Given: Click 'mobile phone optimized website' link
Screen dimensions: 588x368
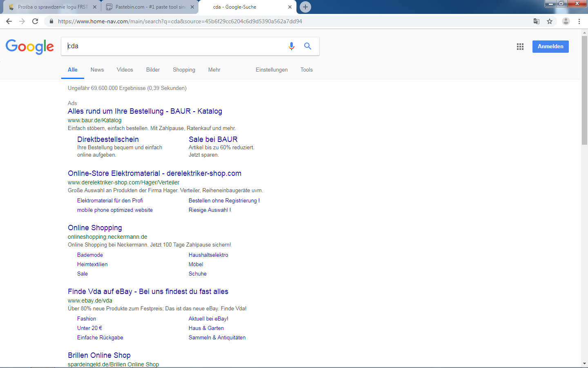Looking at the screenshot, I should tap(115, 210).
